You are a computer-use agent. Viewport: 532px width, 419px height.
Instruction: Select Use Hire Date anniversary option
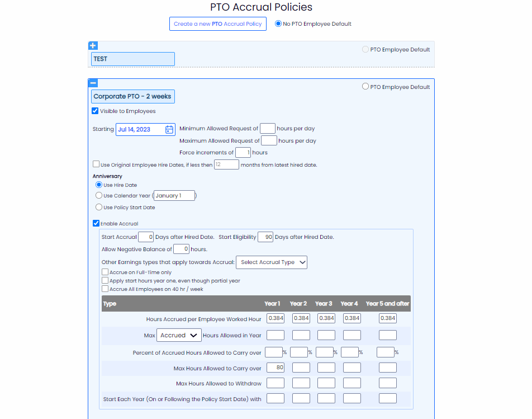[99, 185]
